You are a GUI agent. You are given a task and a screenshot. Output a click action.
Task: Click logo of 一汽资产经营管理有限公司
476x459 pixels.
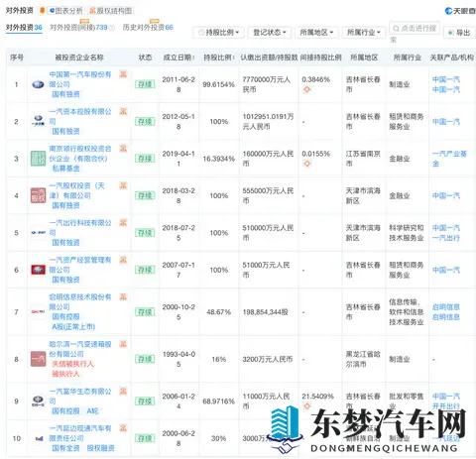38,270
